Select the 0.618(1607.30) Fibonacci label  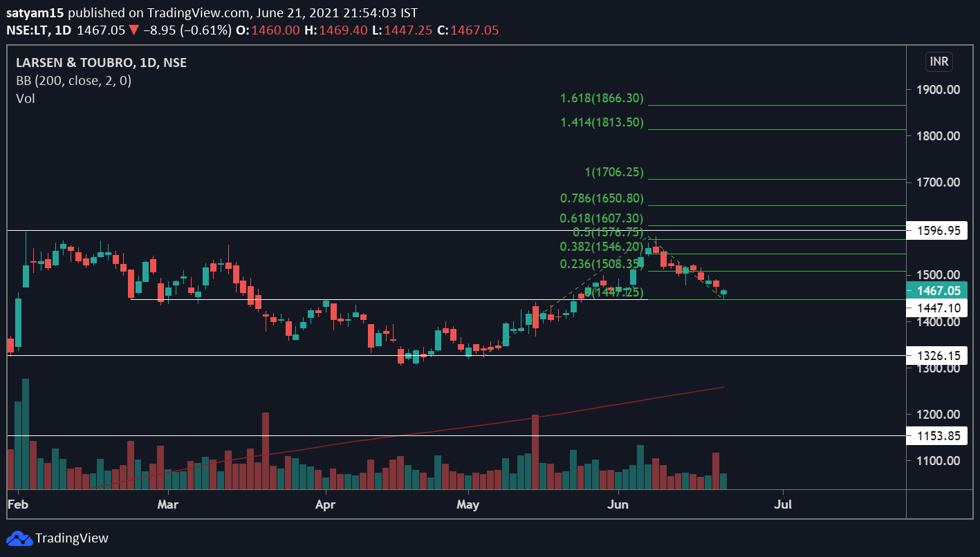[x=602, y=219]
